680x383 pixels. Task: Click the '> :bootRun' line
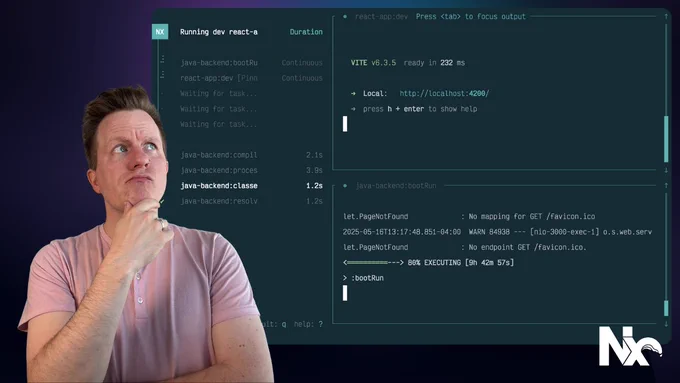pos(363,278)
